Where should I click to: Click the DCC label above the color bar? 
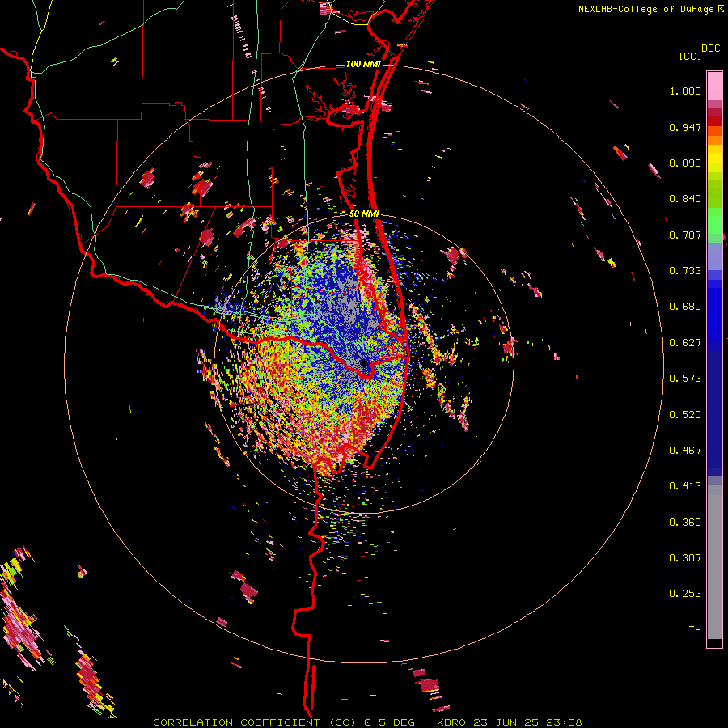pyautogui.click(x=710, y=49)
